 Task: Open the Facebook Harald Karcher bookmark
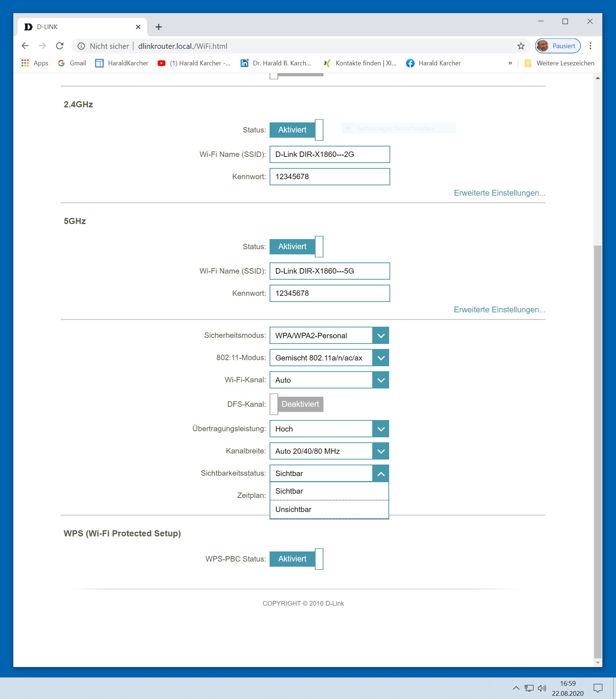point(433,63)
